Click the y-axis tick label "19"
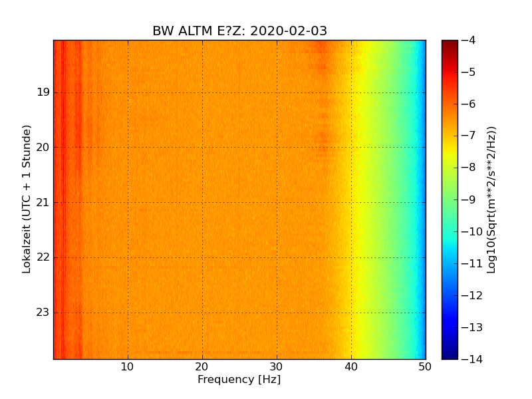This screenshot has height=399, width=532. pyautogui.click(x=43, y=92)
